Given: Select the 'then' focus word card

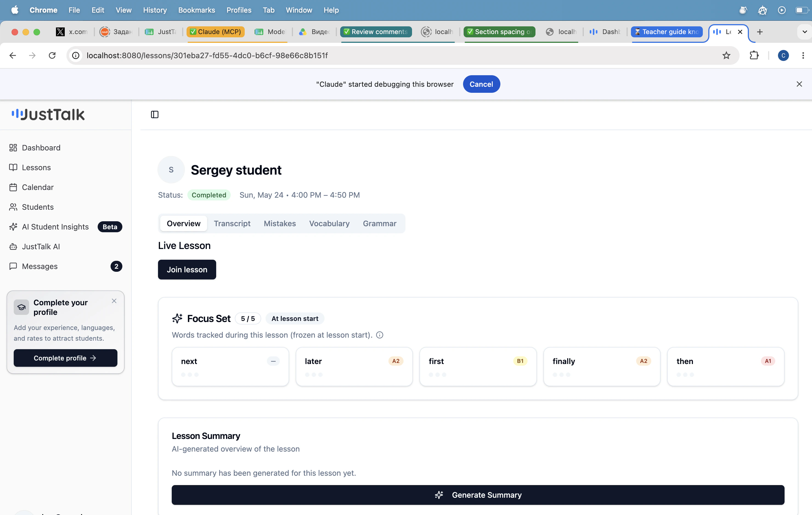Looking at the screenshot, I should (x=726, y=366).
